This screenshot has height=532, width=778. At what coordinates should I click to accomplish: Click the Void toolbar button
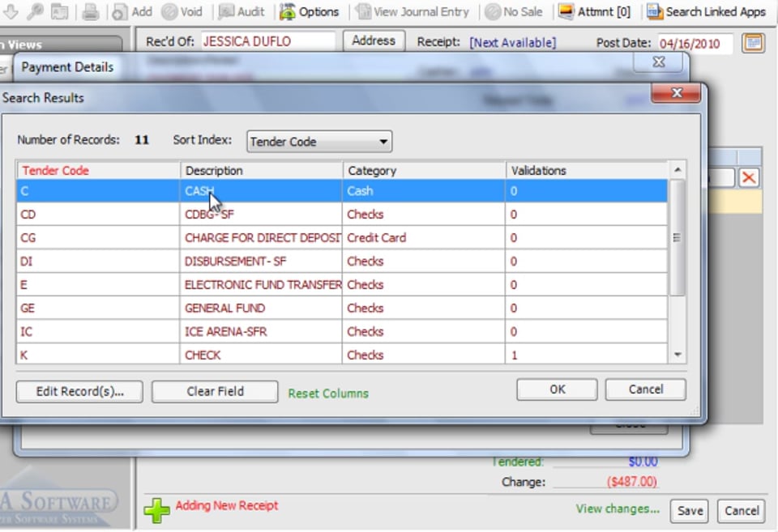coord(182,11)
